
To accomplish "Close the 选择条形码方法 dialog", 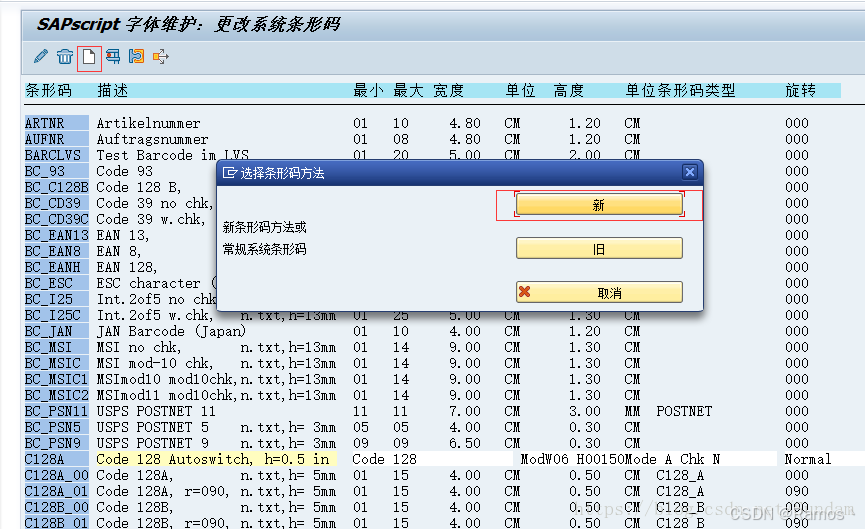I will point(690,172).
